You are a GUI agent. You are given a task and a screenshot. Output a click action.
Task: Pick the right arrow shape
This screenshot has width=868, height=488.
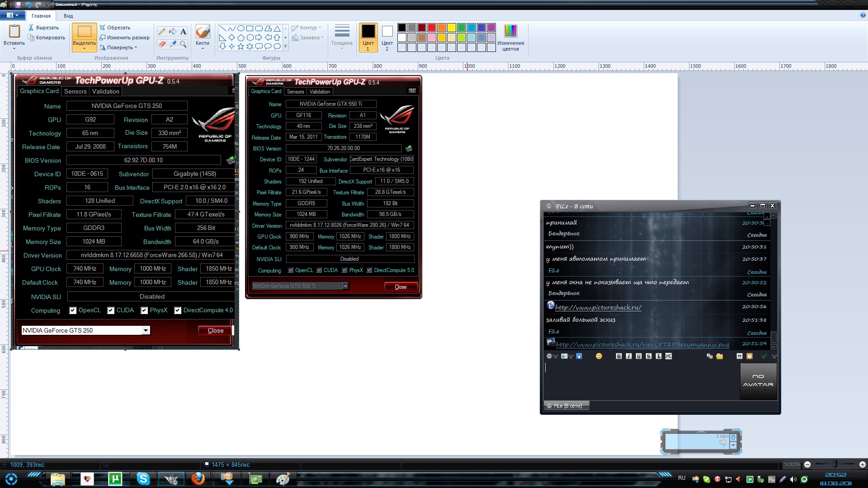[x=259, y=37]
